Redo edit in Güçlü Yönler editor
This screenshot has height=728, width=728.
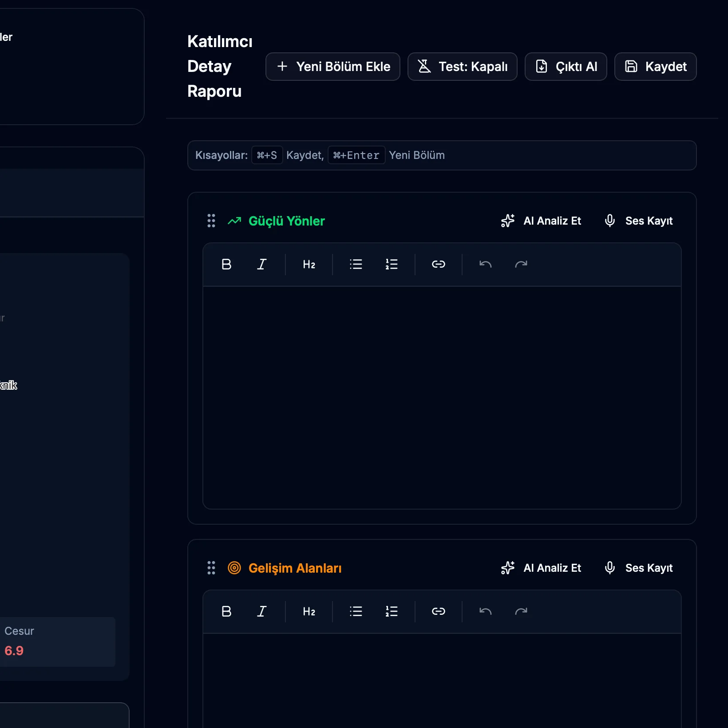(x=521, y=265)
